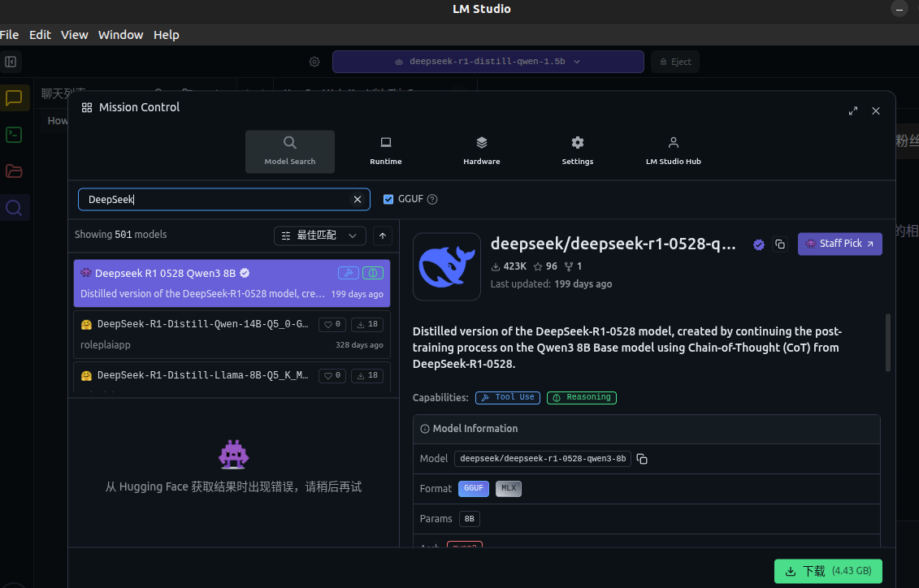Open the loaded model selector dropdown
Image resolution: width=919 pixels, height=588 pixels.
(488, 62)
